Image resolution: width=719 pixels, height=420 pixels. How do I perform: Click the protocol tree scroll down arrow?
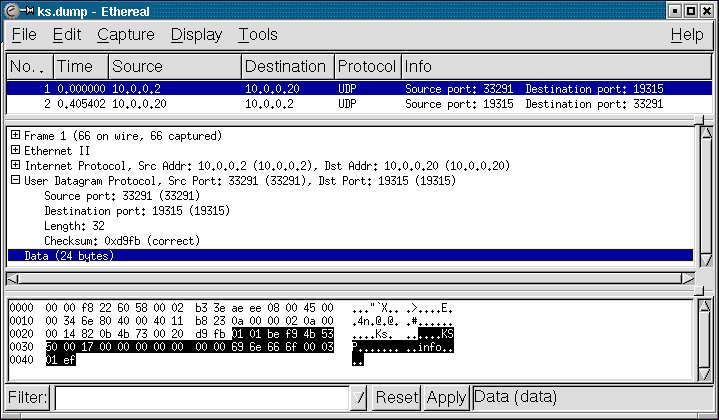pos(706,260)
